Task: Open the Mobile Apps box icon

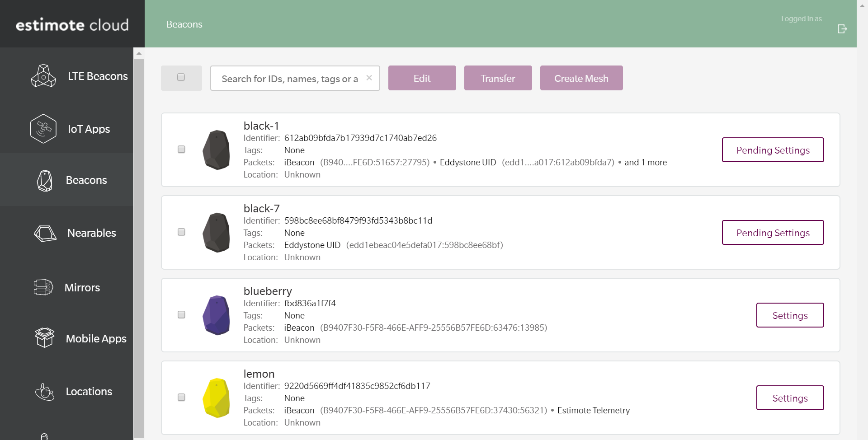Action: pyautogui.click(x=45, y=338)
